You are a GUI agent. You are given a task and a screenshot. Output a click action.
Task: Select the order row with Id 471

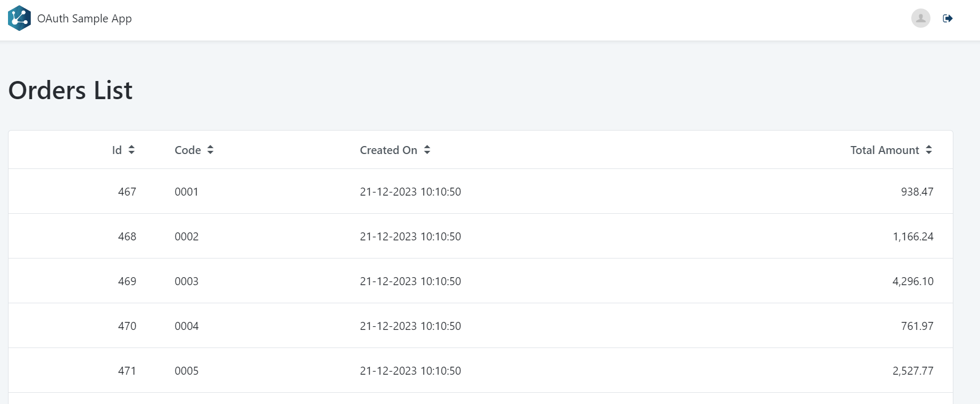(x=127, y=371)
